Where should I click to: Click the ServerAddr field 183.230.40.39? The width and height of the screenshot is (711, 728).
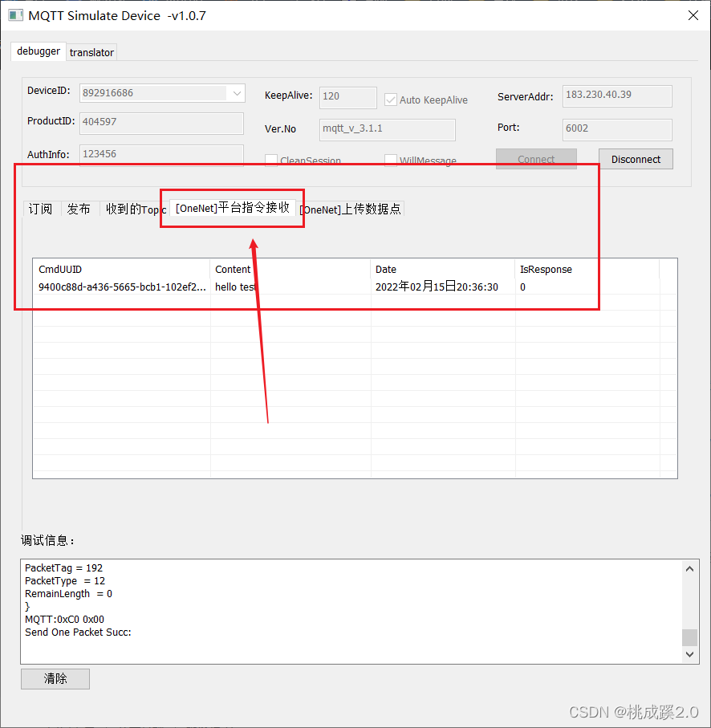point(617,96)
